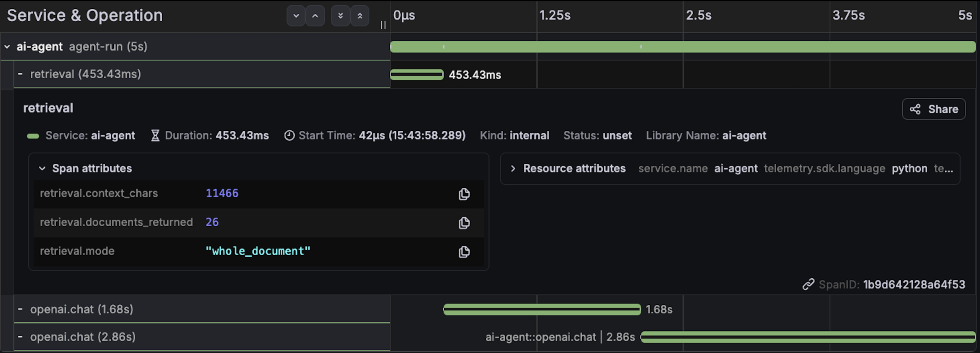Click the 0µs timeline tick label

[x=404, y=15]
